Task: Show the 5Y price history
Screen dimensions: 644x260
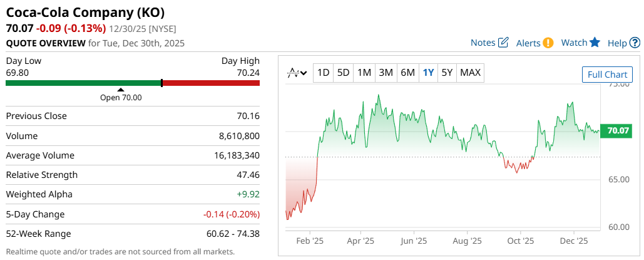Action: coord(447,73)
